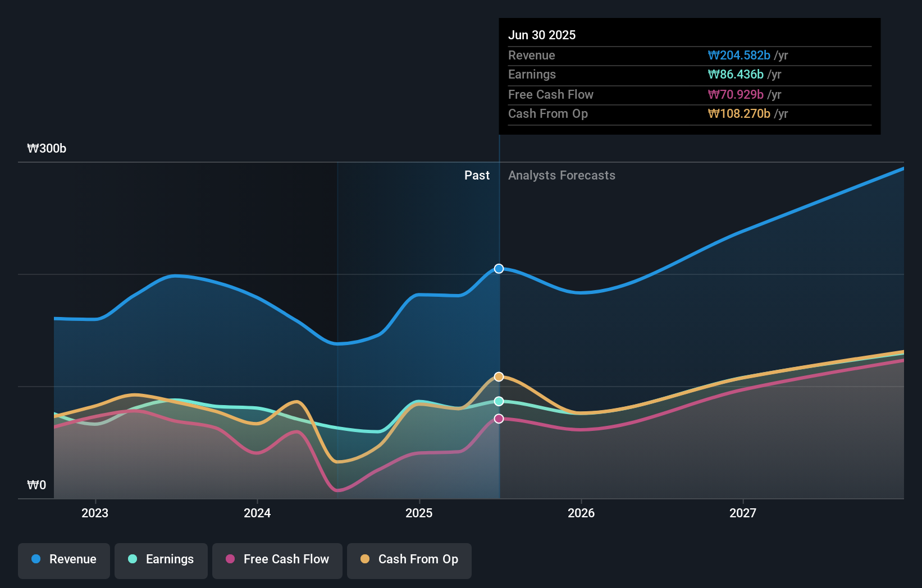This screenshot has width=922, height=588.
Task: Toggle the Free Cash Flow series visibility
Action: (277, 559)
